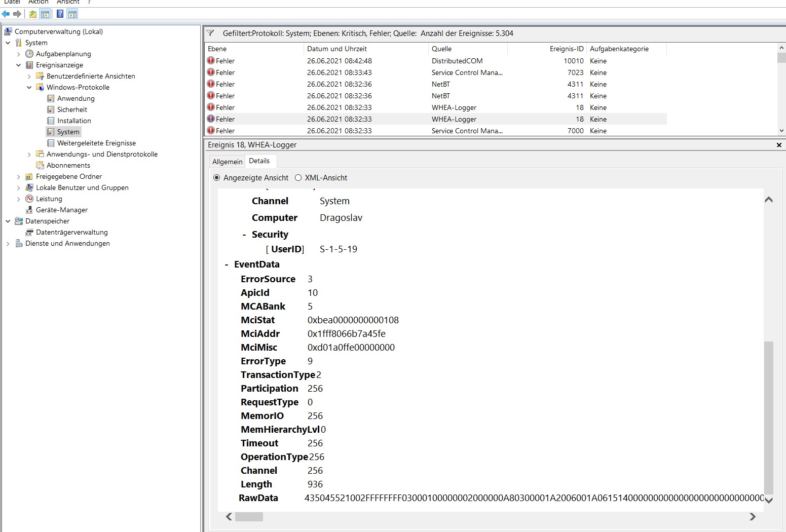786x532 pixels.
Task: Sort by Datum und Uhrzeit column header
Action: pos(366,49)
